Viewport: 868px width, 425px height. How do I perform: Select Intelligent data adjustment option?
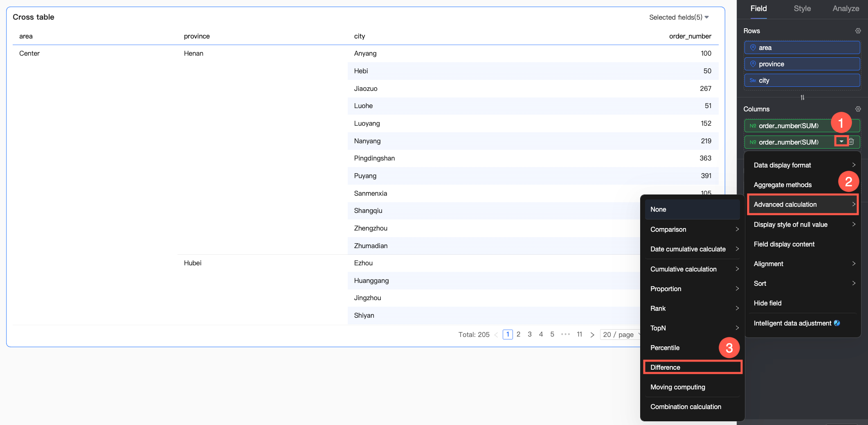point(803,323)
